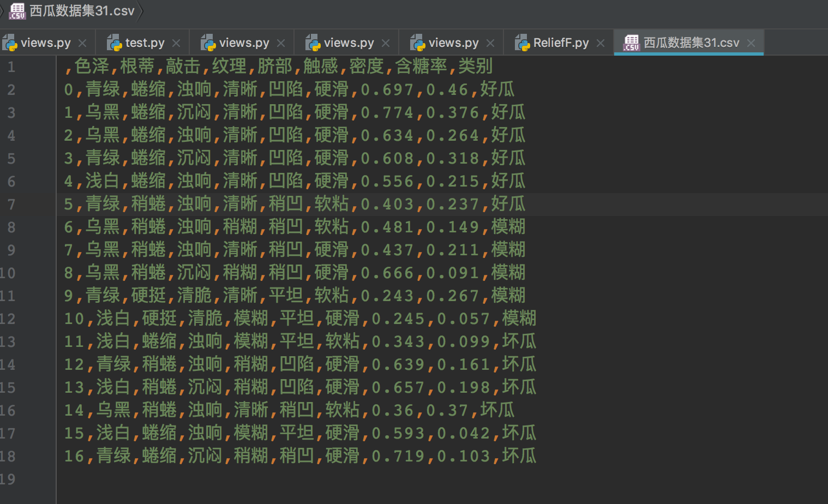This screenshot has width=828, height=504.
Task: Click the Python icon on the third views.py tab
Action: point(313,42)
